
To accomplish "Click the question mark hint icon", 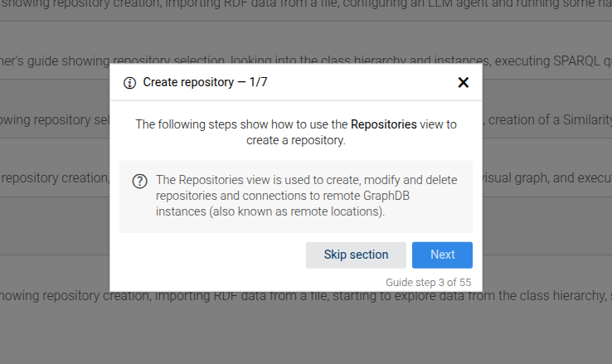I will point(140,182).
